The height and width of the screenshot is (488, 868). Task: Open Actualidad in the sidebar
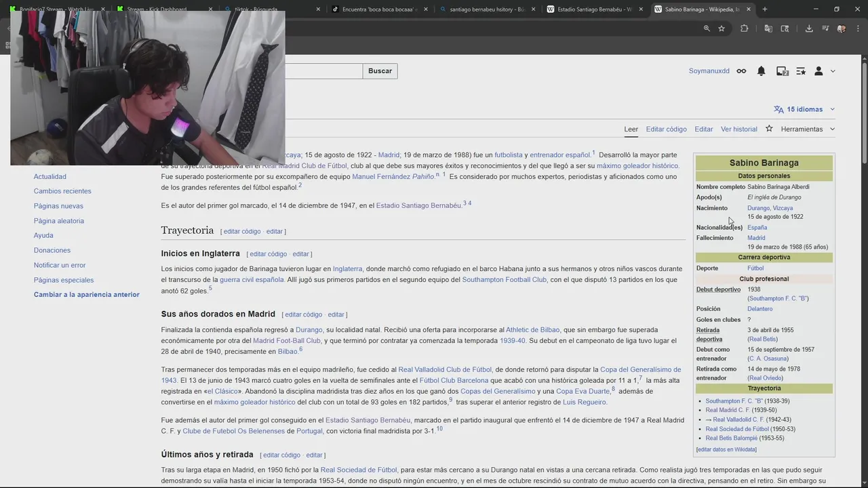(x=50, y=176)
